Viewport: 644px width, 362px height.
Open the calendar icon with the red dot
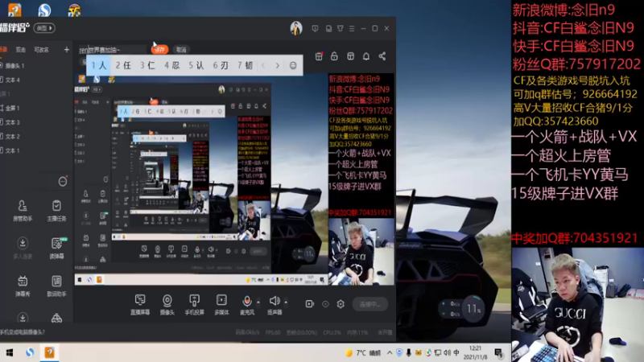[x=319, y=56]
